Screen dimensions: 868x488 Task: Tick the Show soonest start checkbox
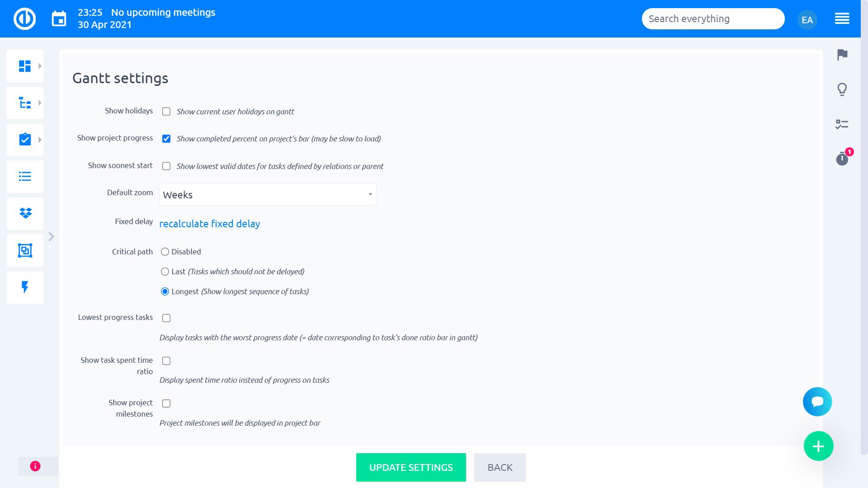pos(166,166)
